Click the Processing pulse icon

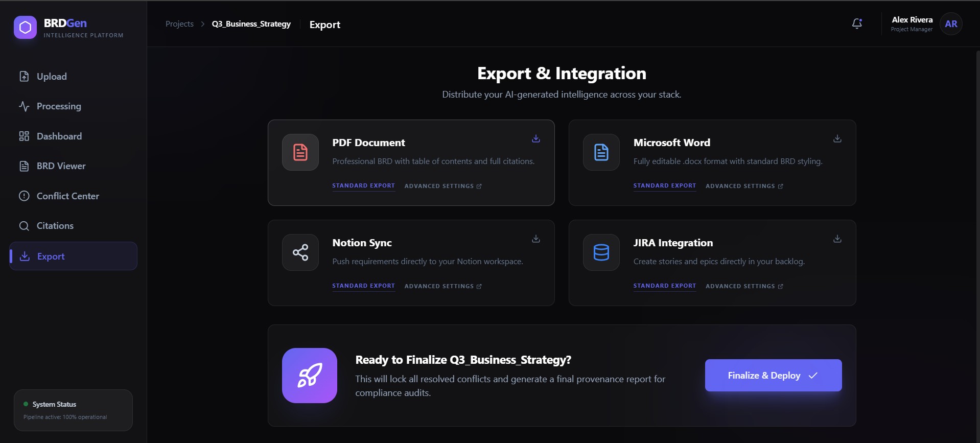[x=24, y=106]
